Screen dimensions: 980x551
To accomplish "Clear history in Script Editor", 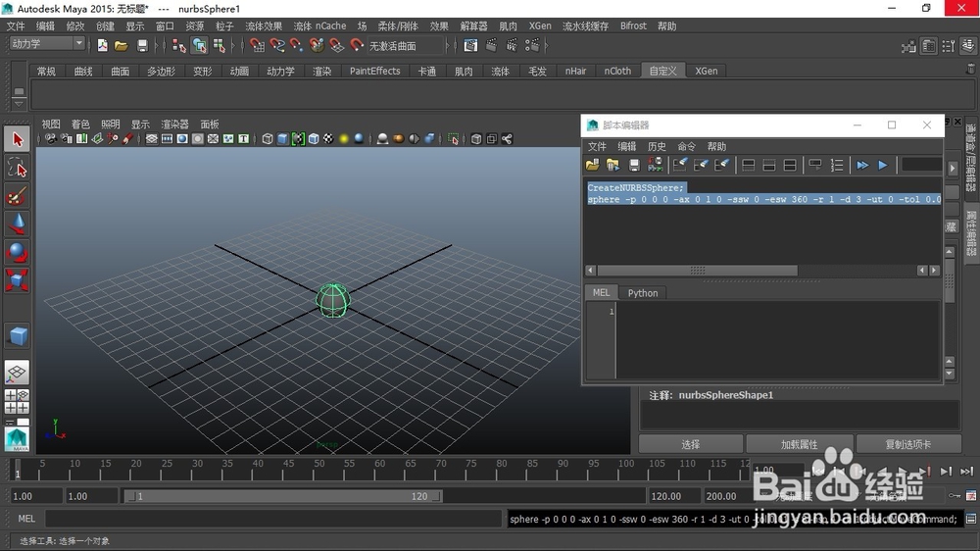I will (x=680, y=165).
